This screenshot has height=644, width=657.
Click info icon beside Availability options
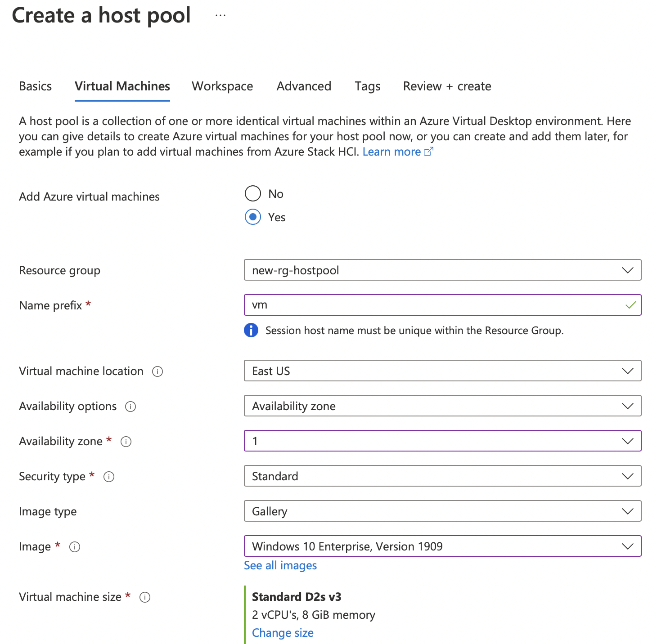pos(130,407)
